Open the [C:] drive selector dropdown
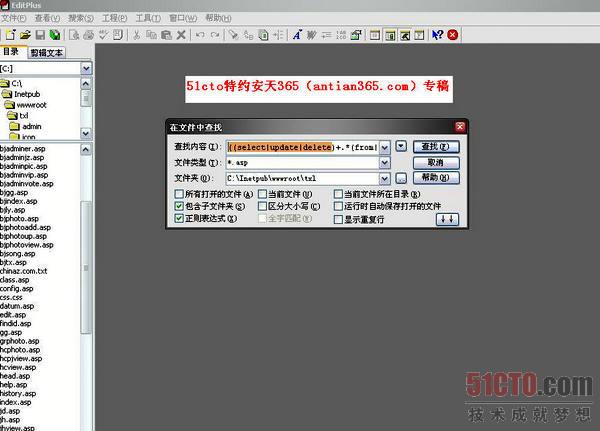This screenshot has height=431, width=600. 86,69
